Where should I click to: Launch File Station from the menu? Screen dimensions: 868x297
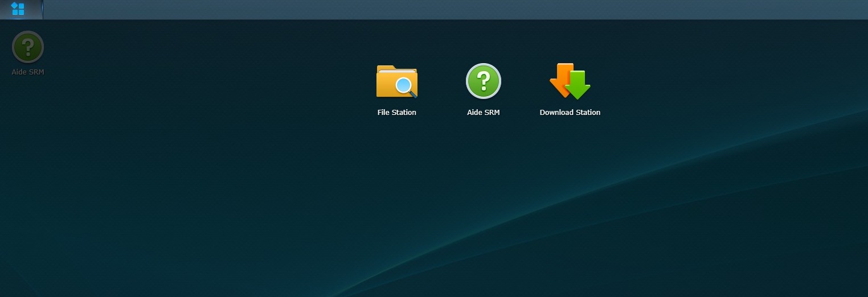(397, 81)
